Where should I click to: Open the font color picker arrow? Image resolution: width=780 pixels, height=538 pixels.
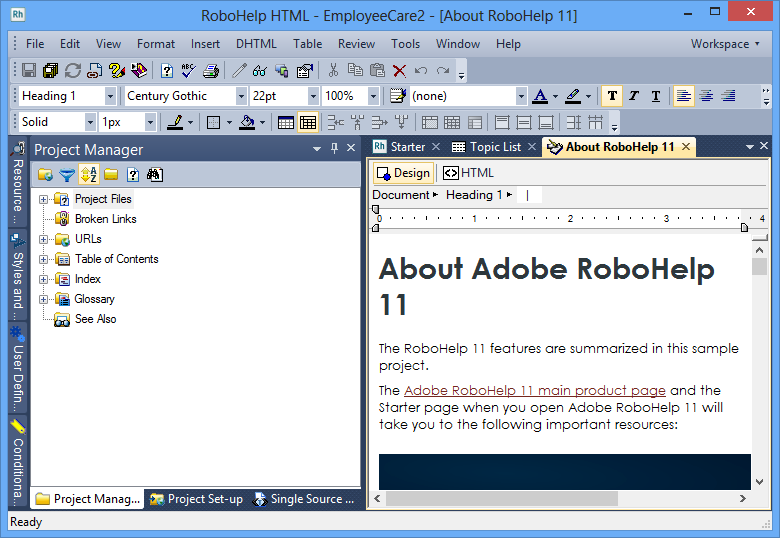[555, 96]
